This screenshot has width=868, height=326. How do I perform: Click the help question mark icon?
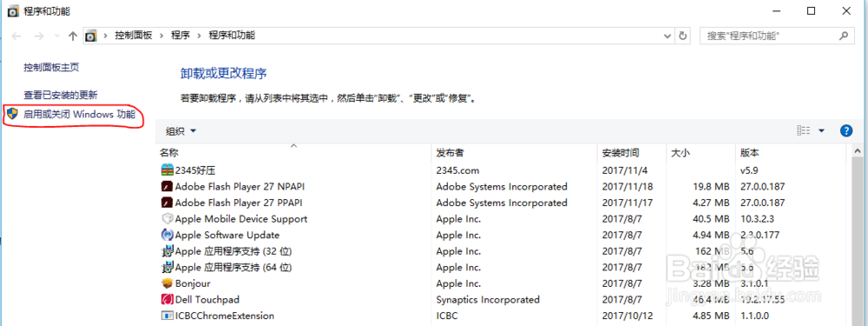[845, 131]
